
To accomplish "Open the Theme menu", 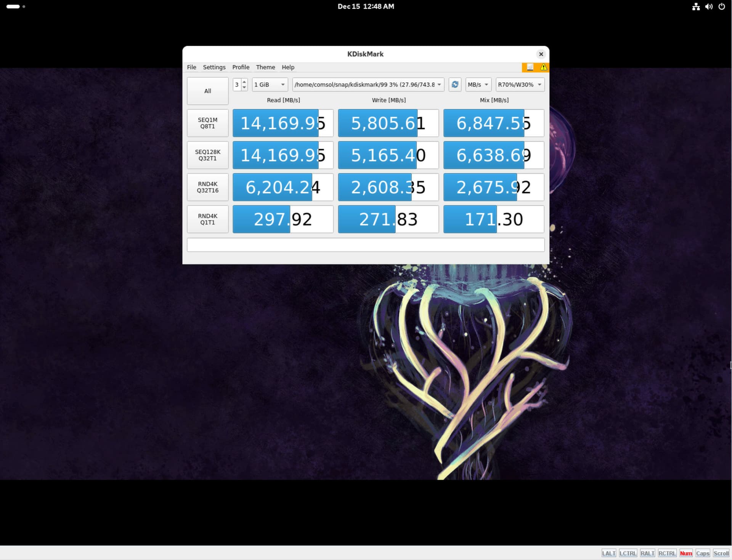I will click(265, 67).
